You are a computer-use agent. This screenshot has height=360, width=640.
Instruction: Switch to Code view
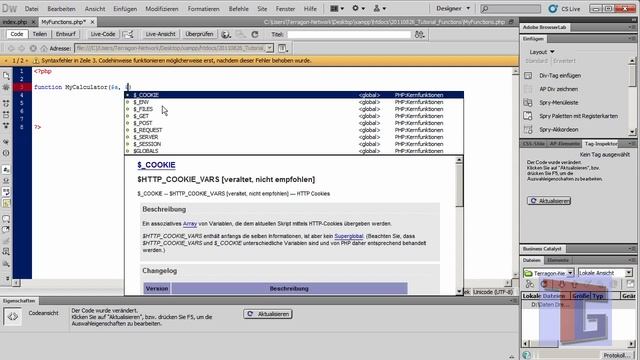tap(17, 34)
